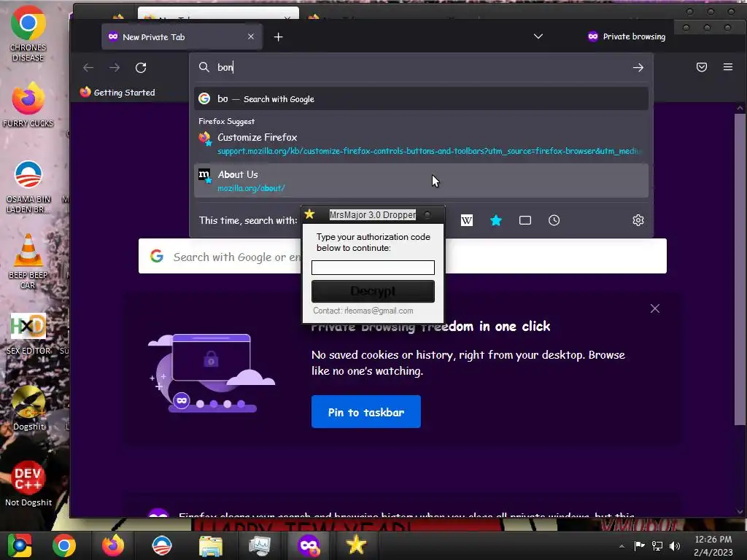Focus the address bar text field
Screen dimensions: 747x560
[x=419, y=67]
